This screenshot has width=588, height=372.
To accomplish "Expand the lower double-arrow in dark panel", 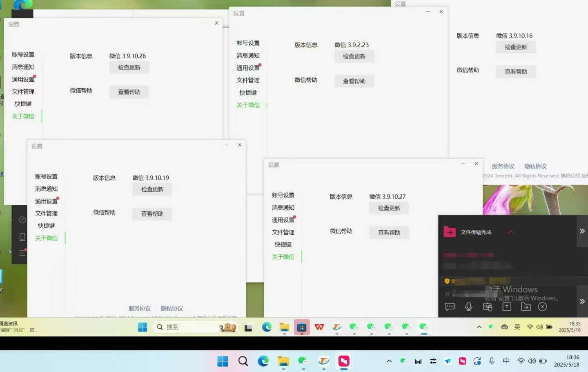I will (582, 301).
